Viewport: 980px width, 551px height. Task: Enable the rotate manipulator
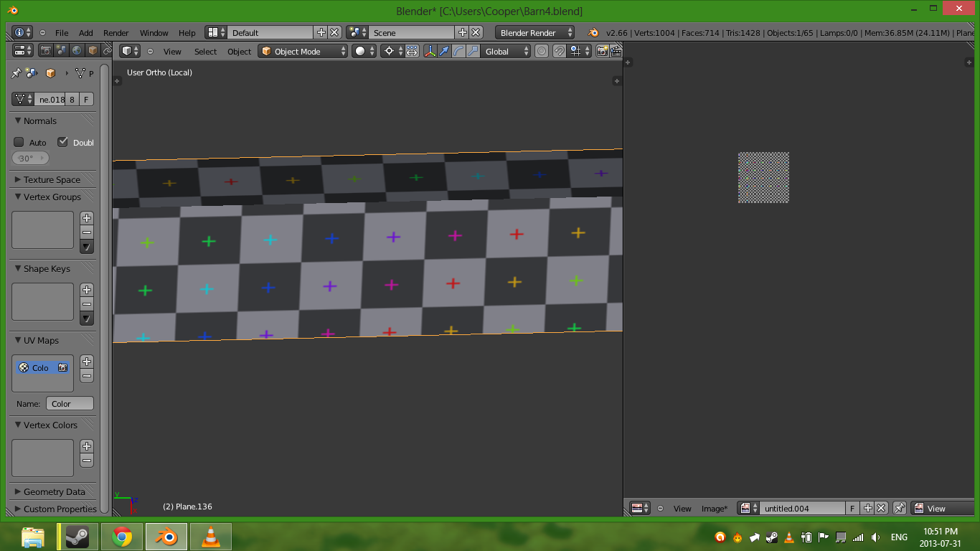point(459,51)
